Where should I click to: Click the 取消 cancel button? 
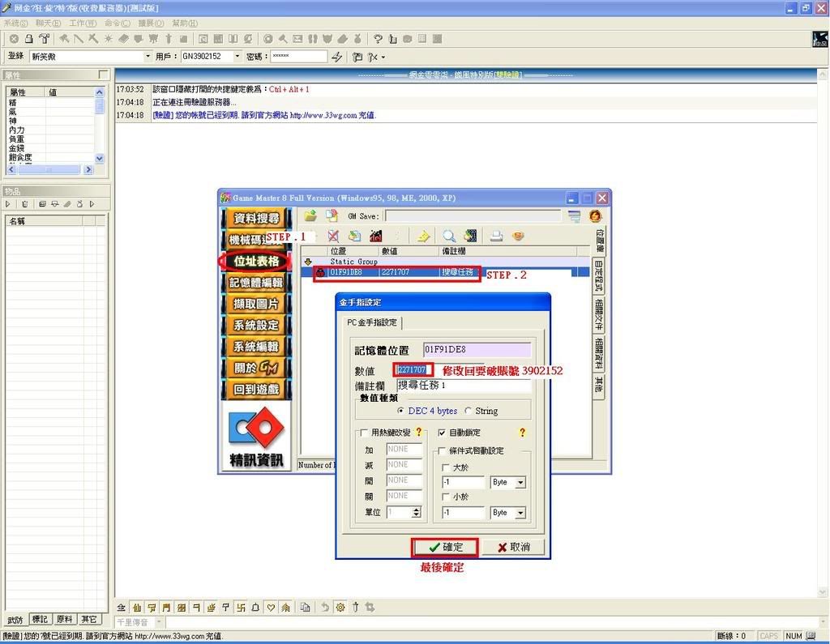click(x=513, y=548)
